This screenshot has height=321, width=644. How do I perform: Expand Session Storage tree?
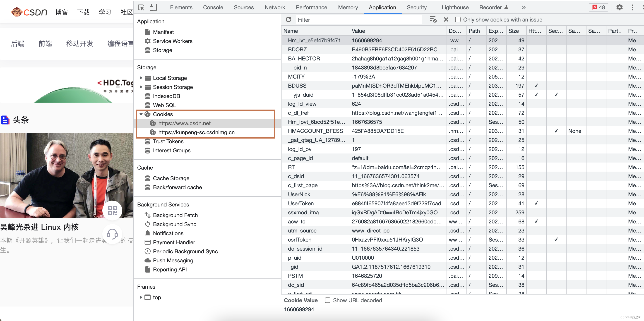pos(141,87)
